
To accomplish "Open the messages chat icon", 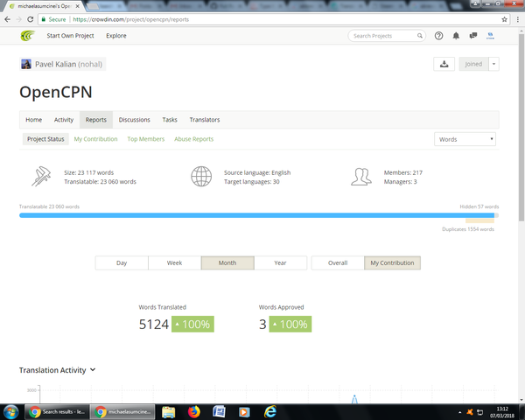I will (x=473, y=36).
